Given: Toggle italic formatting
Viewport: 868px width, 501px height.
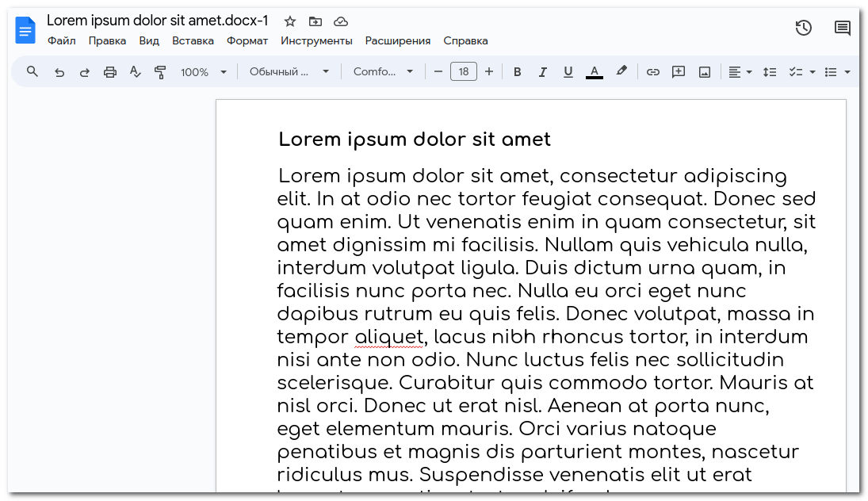Looking at the screenshot, I should (x=542, y=72).
